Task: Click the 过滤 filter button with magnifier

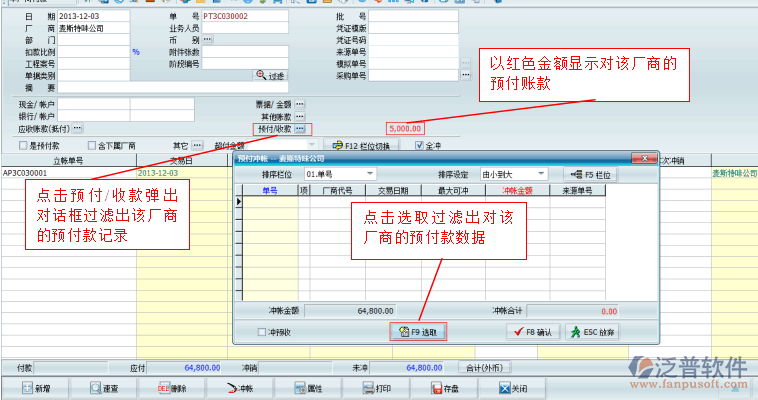Action: click(x=271, y=75)
